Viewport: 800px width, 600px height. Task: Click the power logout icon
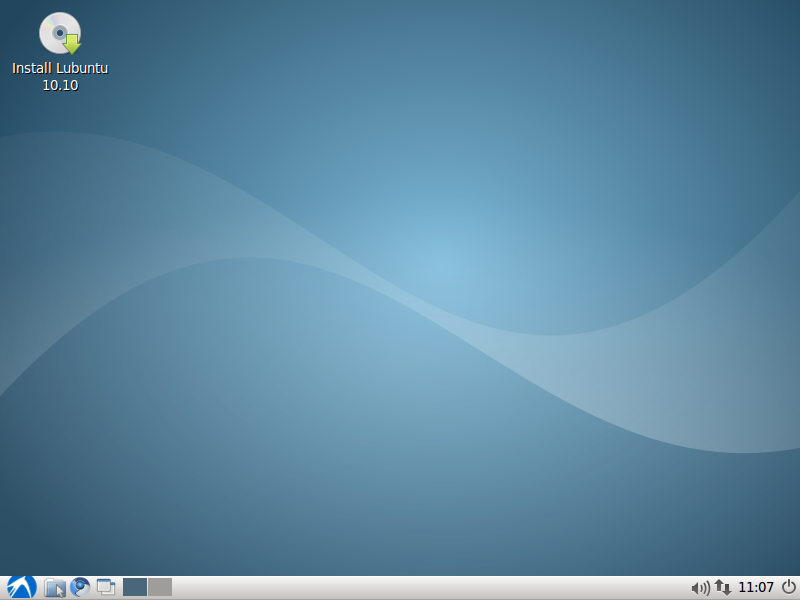788,587
